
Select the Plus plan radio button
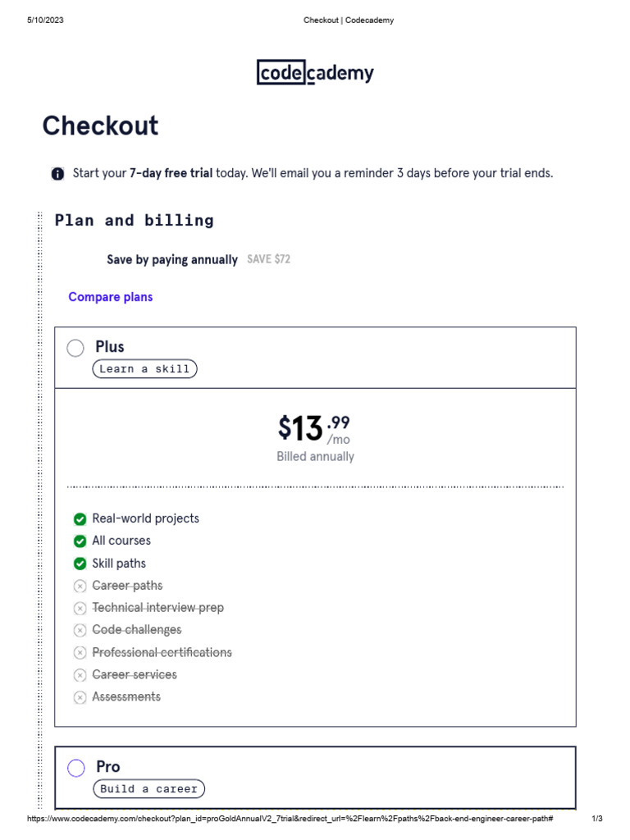(x=75, y=348)
